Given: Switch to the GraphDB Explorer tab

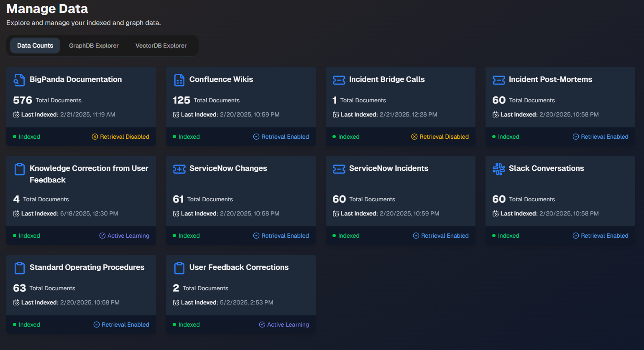Looking at the screenshot, I should tap(94, 46).
